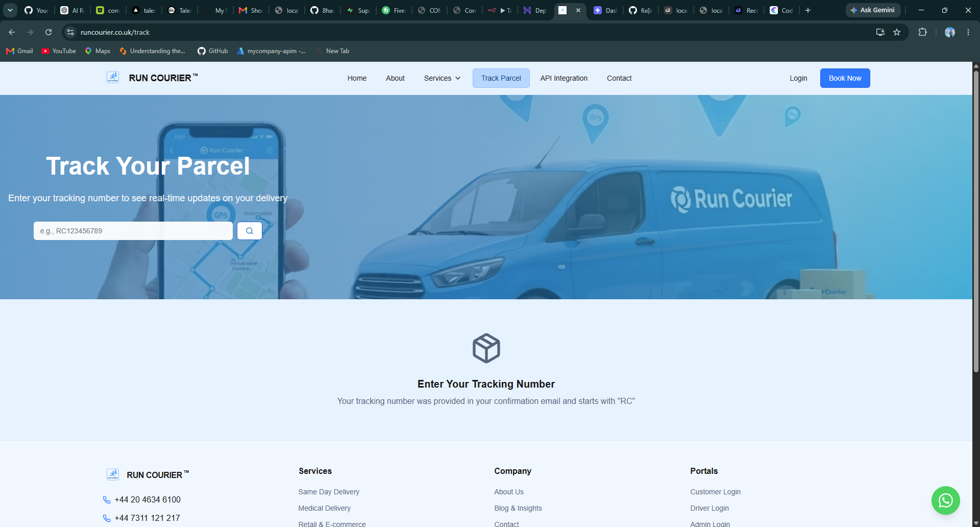
Task: Click the tracking search magnifier button
Action: click(x=250, y=231)
